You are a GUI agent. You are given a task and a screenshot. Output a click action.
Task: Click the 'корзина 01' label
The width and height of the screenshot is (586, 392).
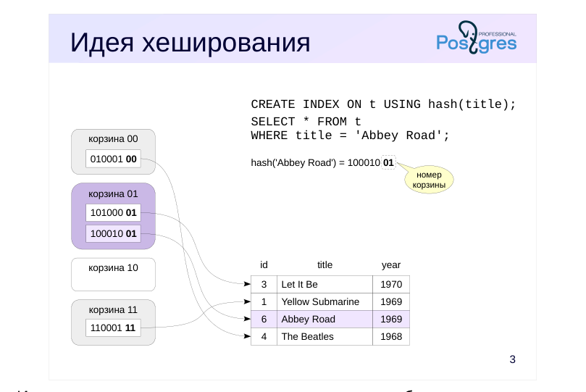[x=113, y=194]
